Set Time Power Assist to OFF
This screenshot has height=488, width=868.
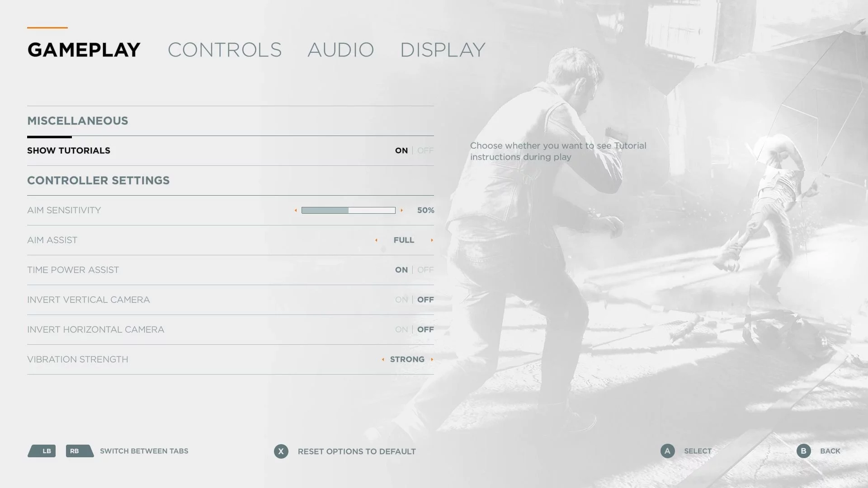pos(425,270)
